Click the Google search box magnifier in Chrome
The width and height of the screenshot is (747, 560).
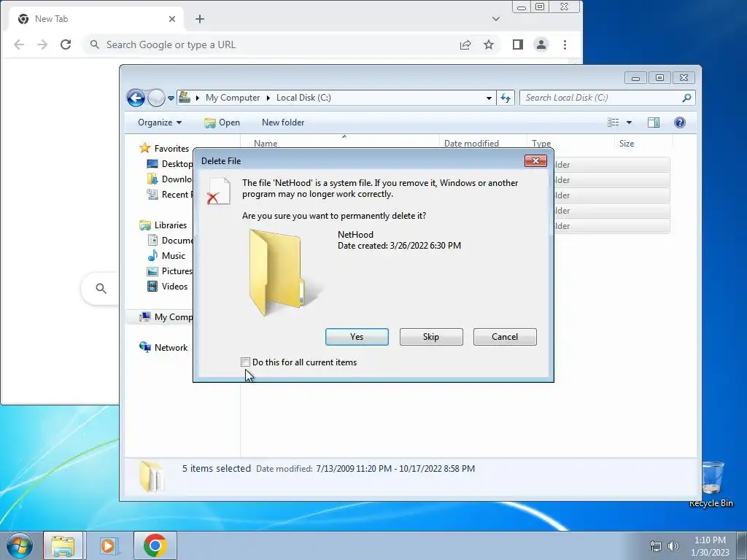(101, 288)
